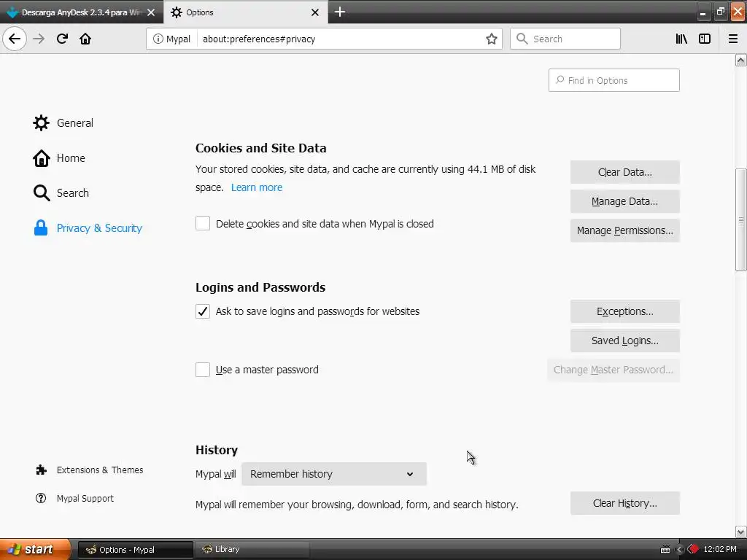This screenshot has height=560, width=747.
Task: Open the Library toolbar icon
Action: (682, 39)
